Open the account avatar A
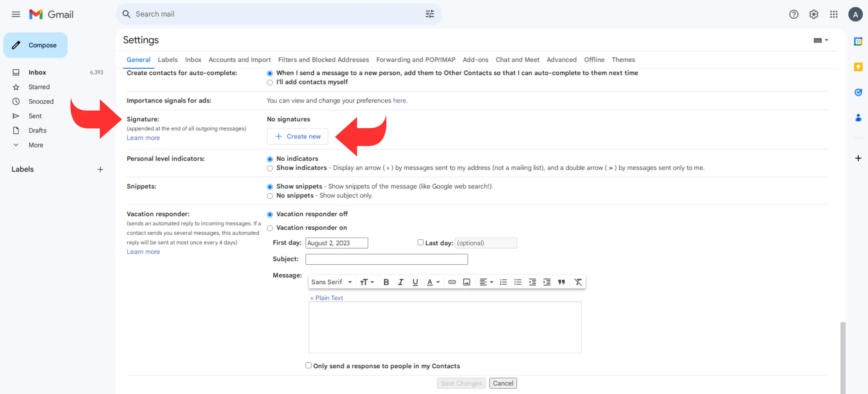 click(855, 14)
